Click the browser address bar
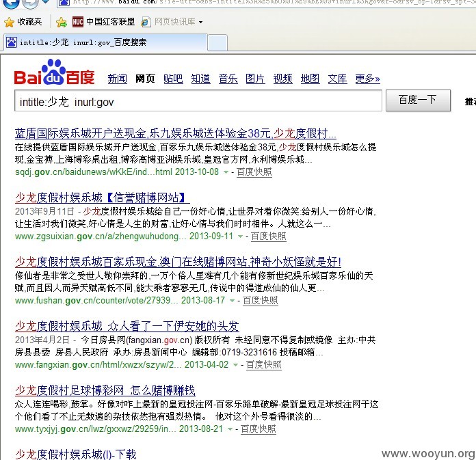Viewport: 476px width, 460px height. point(267,3)
